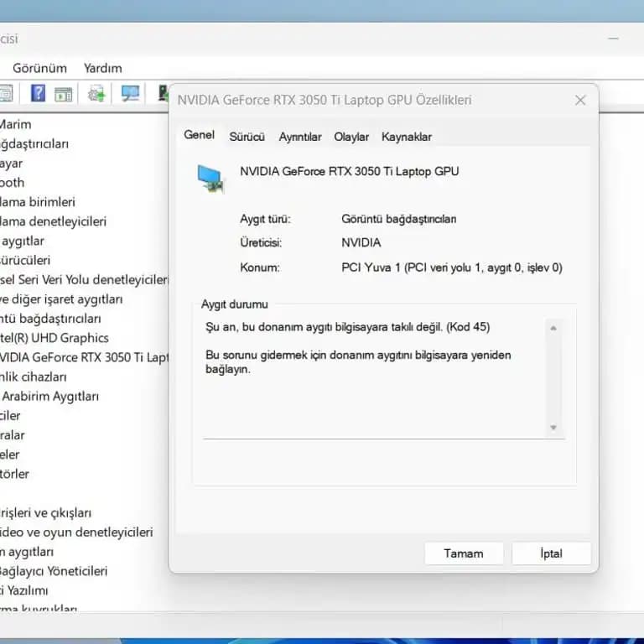Screen dimensions: 644x644
Task: Open the Yardım menu
Action: pos(102,68)
